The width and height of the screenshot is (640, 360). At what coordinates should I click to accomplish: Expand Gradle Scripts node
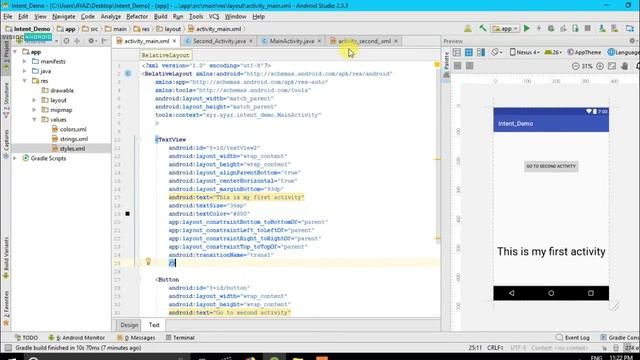(x=15, y=158)
